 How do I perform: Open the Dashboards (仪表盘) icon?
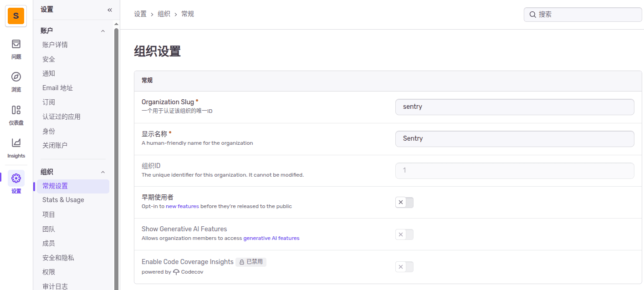16,110
